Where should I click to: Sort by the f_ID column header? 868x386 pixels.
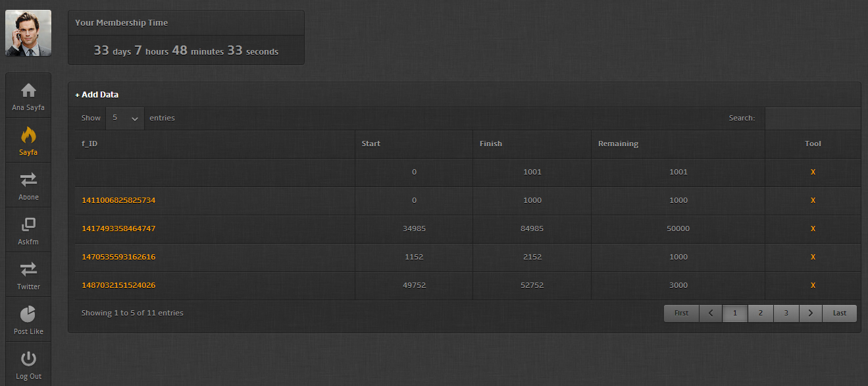[x=215, y=144]
